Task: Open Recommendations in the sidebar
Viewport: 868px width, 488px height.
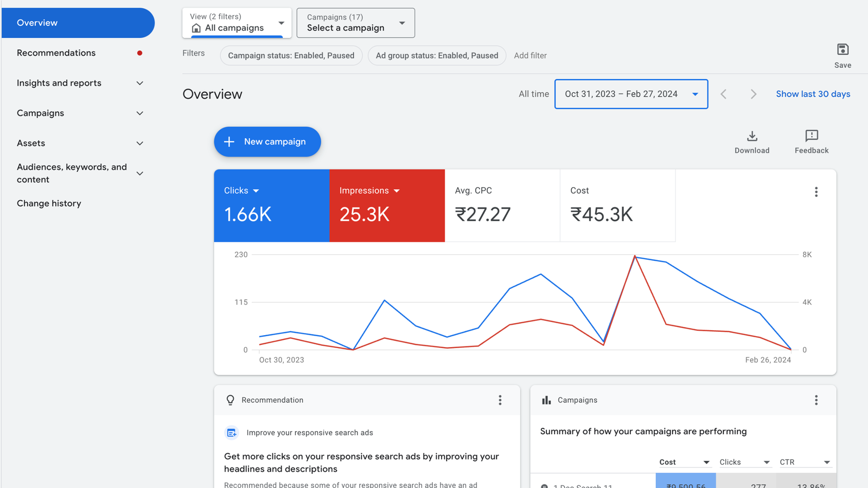Action: click(56, 53)
